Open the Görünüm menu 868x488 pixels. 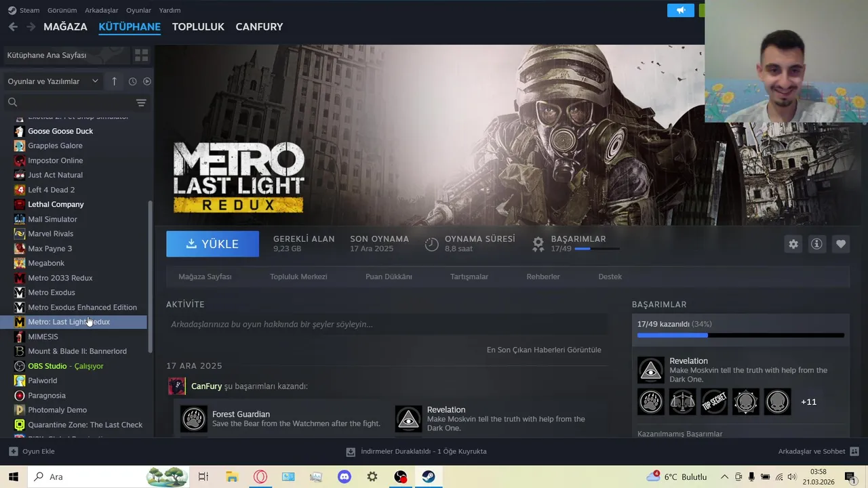(62, 10)
